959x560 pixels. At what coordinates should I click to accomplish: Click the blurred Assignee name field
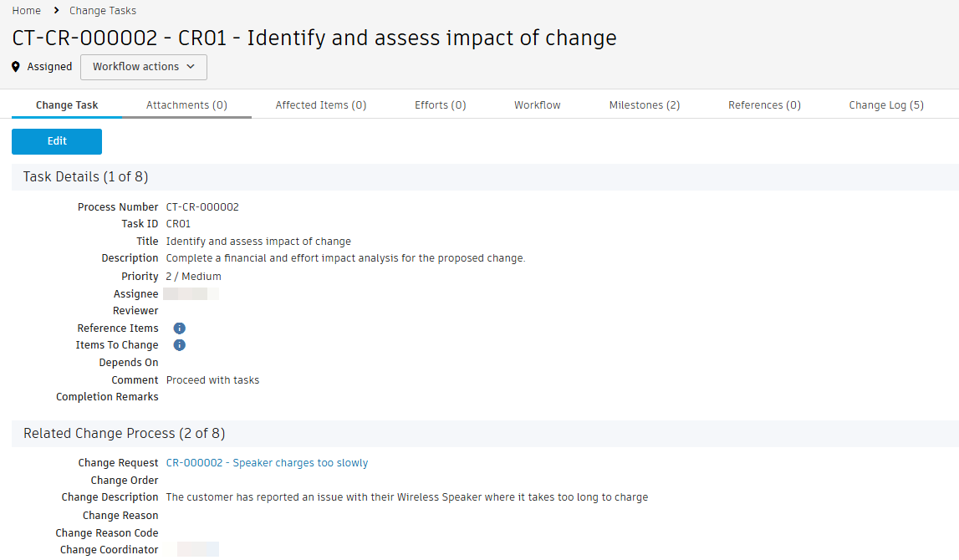click(191, 294)
